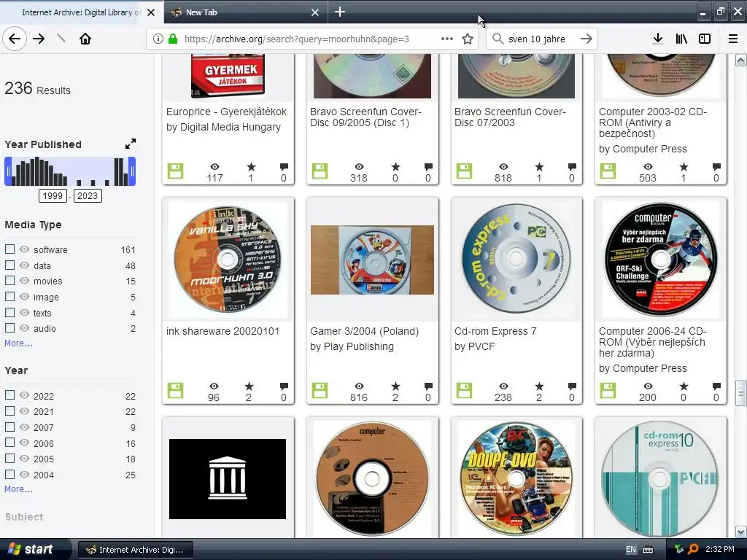
Task: Open ink shareware 20020101 item
Action: coord(222,331)
